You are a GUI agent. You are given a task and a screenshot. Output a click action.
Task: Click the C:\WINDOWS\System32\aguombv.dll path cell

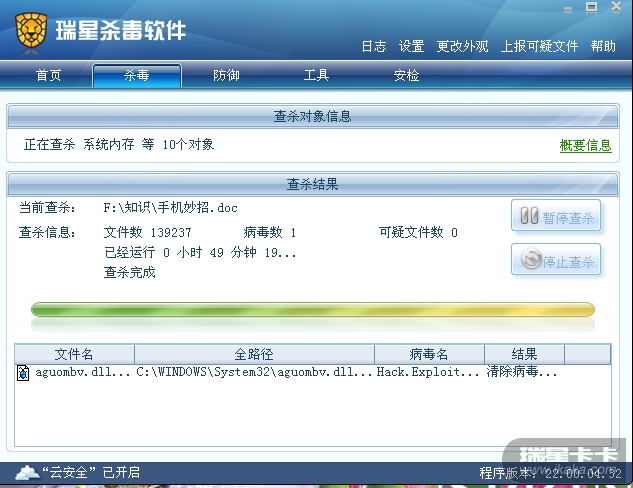pyautogui.click(x=254, y=372)
